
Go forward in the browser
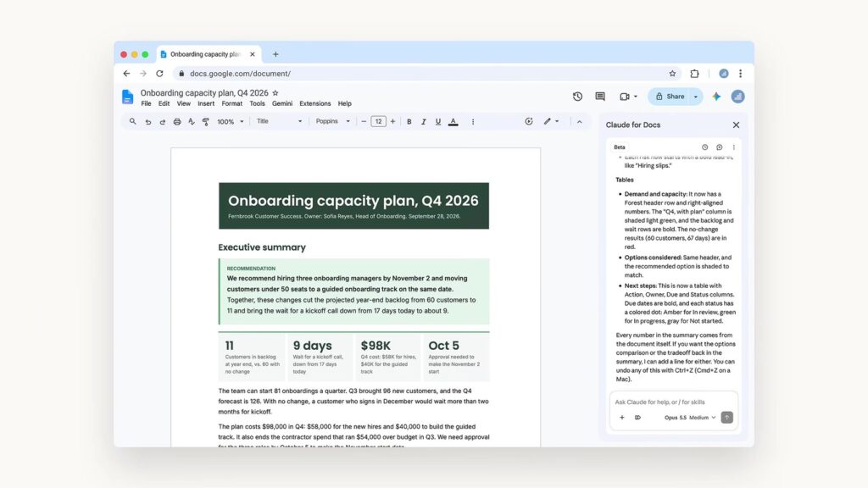tap(143, 74)
